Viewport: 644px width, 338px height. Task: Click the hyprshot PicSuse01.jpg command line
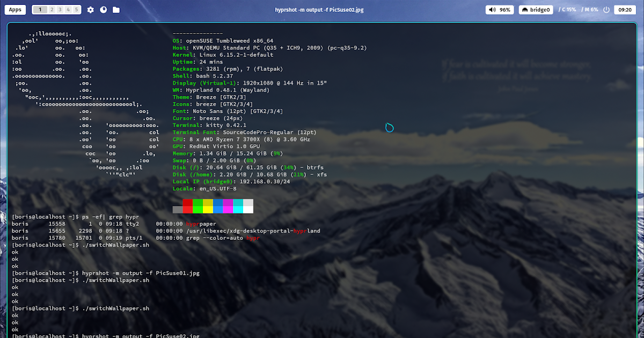pyautogui.click(x=141, y=273)
